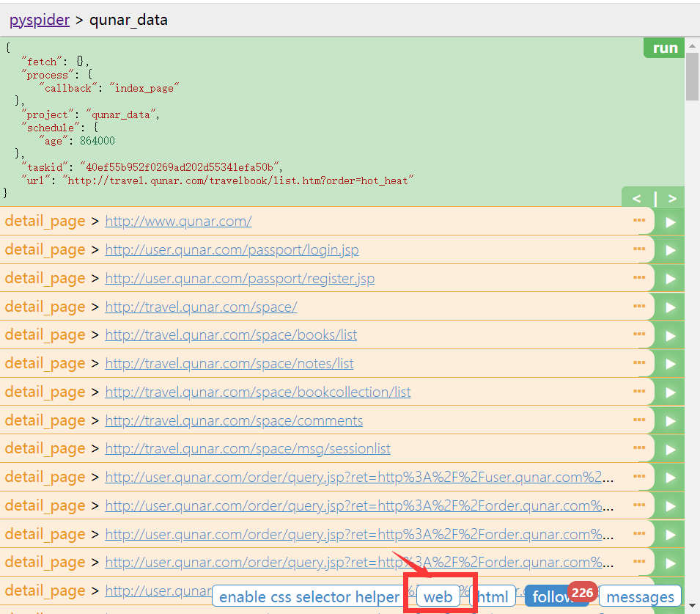The width and height of the screenshot is (700, 614).
Task: Expand details for the passport/register.jsp row
Action: pyautogui.click(x=639, y=277)
